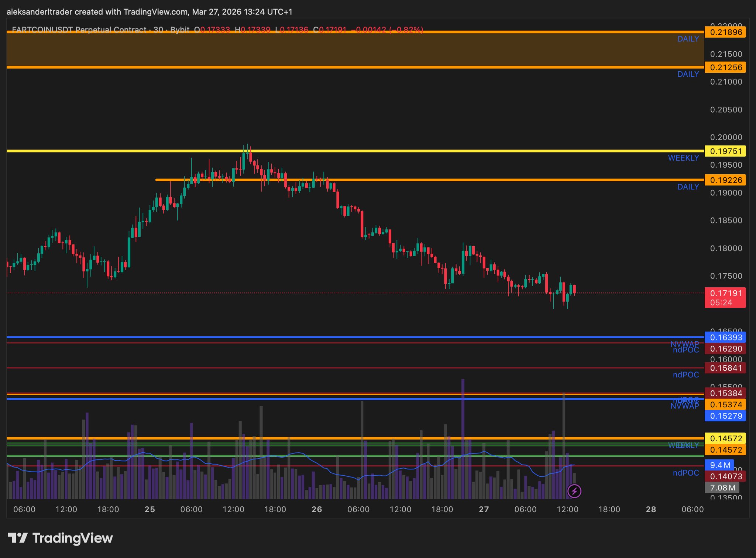The width and height of the screenshot is (756, 558).
Task: Click the dark red 0.14073 ndPOC tag
Action: click(725, 476)
